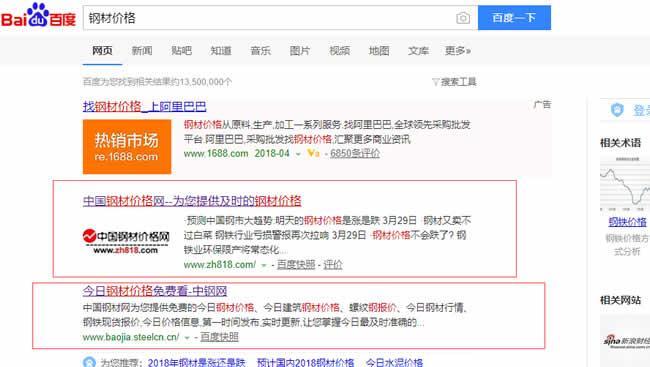
Task: Click the 为您推荐 recommendation icon
Action: pos(89,362)
